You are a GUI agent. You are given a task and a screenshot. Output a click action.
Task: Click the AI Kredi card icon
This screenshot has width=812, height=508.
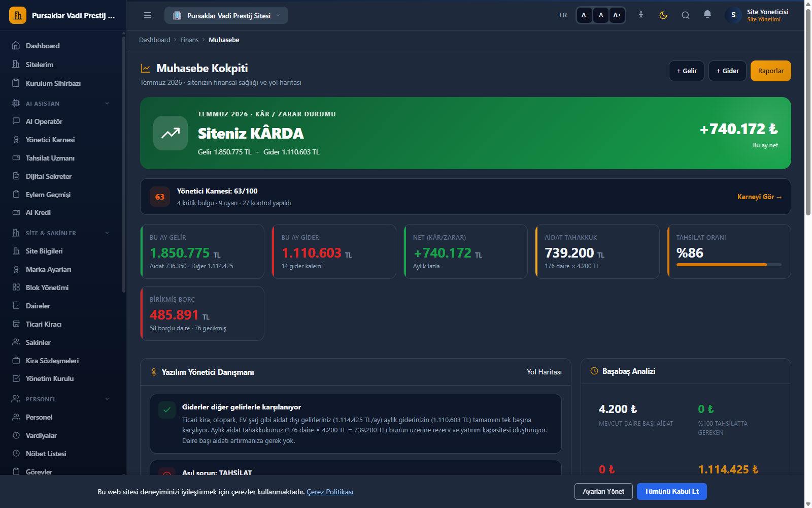click(16, 212)
